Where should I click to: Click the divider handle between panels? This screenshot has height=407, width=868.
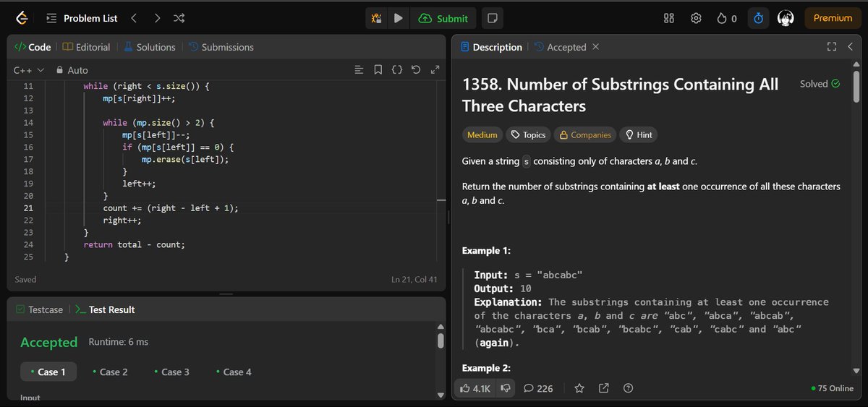coord(448,217)
